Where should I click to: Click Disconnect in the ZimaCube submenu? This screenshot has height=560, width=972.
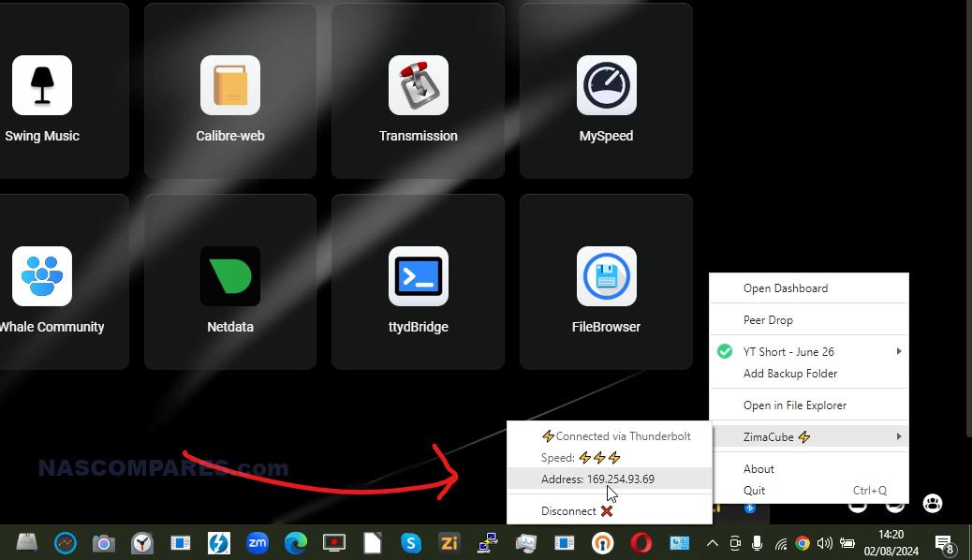coord(610,511)
